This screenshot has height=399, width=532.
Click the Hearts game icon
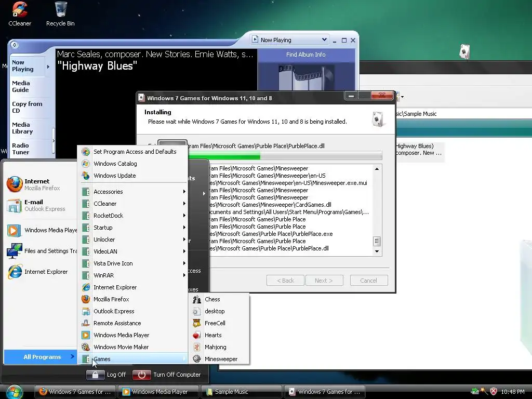[x=197, y=335]
